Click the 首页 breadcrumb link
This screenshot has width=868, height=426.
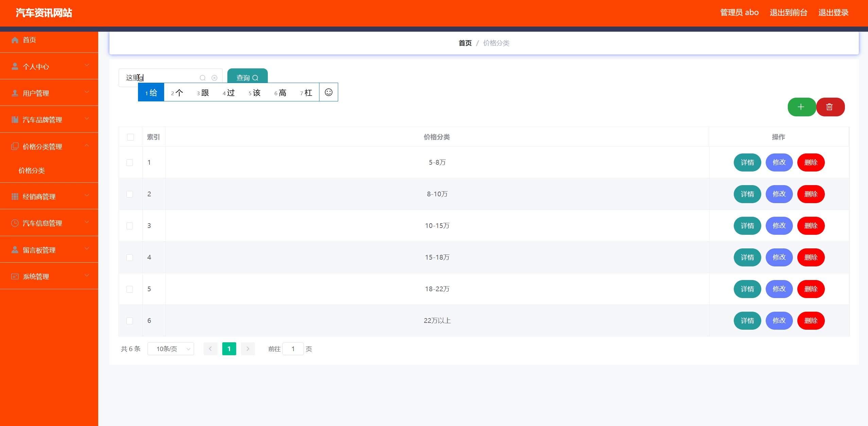pyautogui.click(x=465, y=43)
